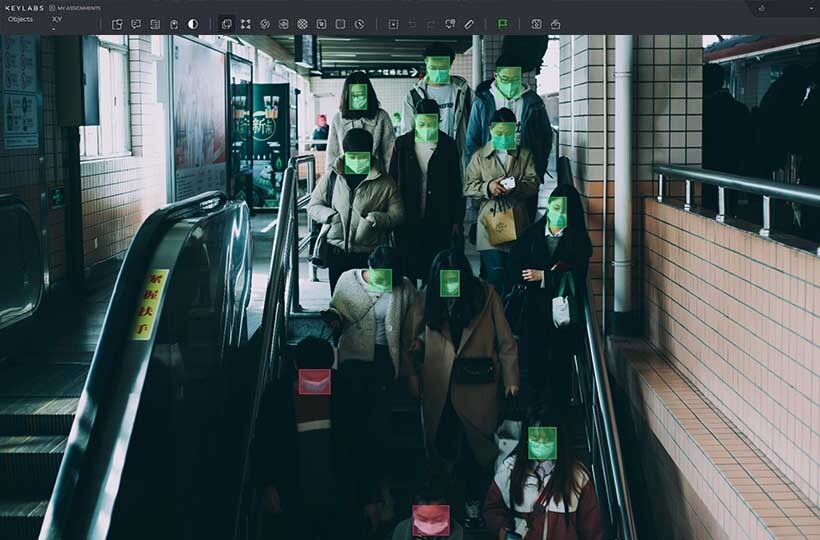This screenshot has height=540, width=820.
Task: Click the undo arrow icon
Action: [x=411, y=24]
